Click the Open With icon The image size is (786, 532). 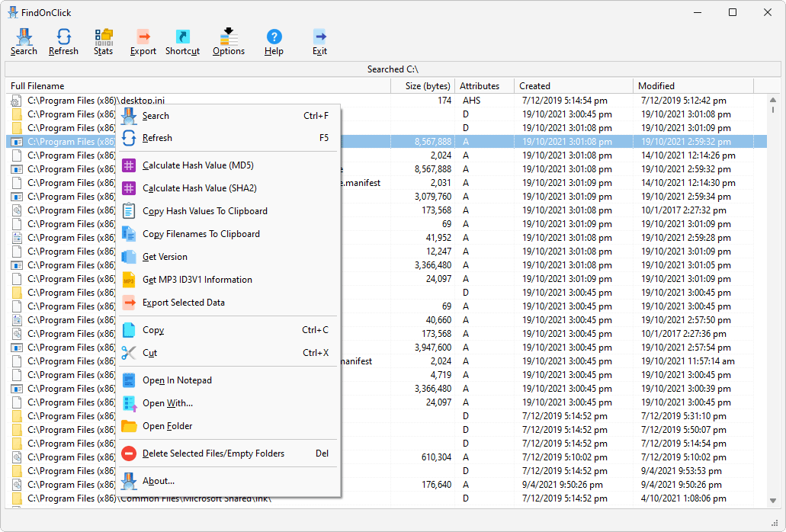tap(129, 403)
